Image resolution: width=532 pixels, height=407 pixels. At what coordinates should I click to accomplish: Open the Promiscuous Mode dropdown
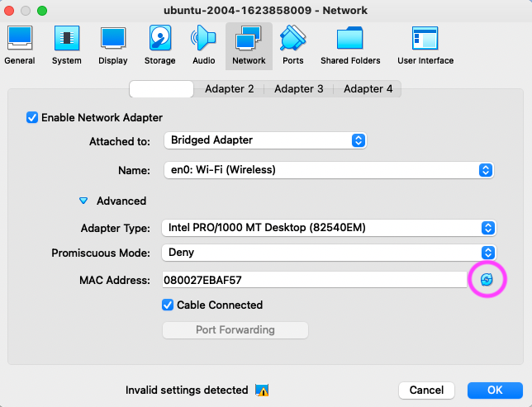tap(328, 252)
